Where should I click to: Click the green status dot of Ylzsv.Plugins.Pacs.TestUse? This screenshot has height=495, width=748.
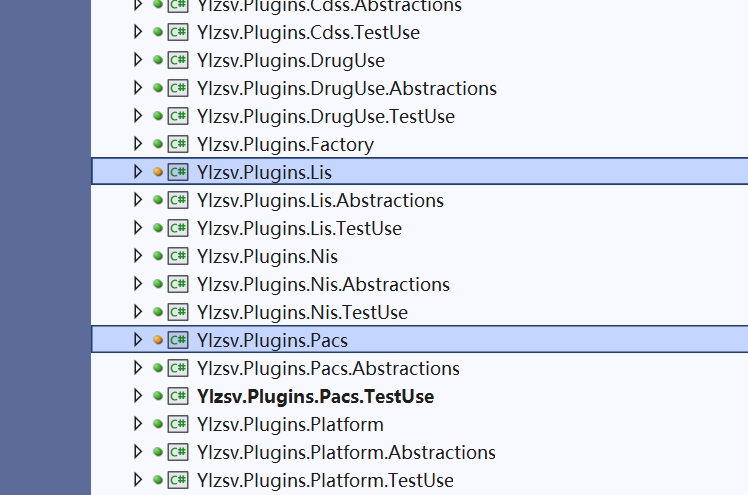[158, 396]
